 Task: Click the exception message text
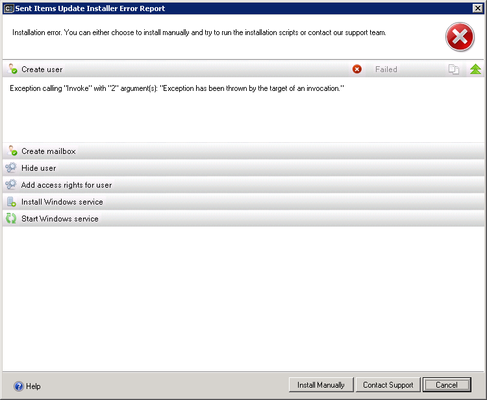[x=177, y=88]
